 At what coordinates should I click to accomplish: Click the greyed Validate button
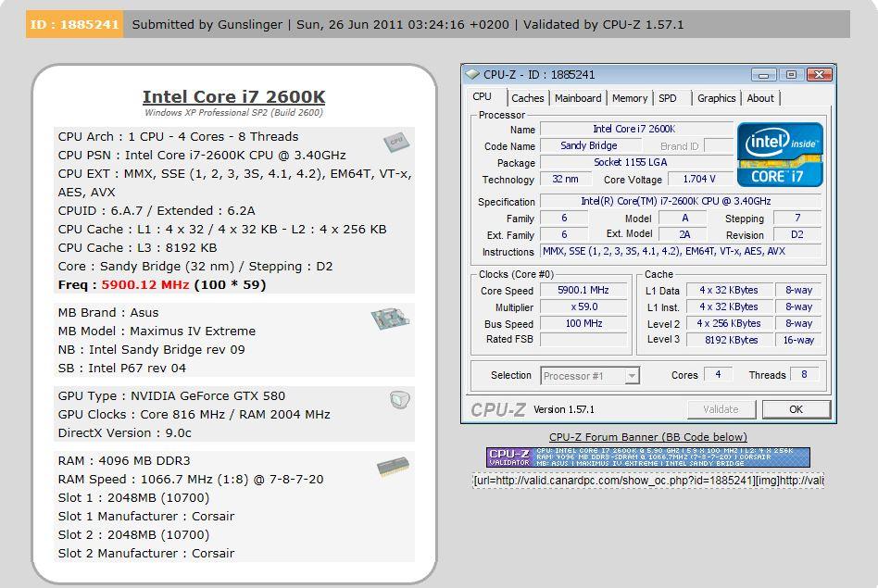[721, 409]
